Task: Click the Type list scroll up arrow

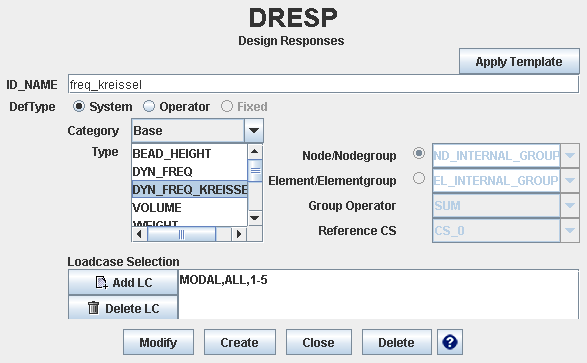Action: click(255, 152)
